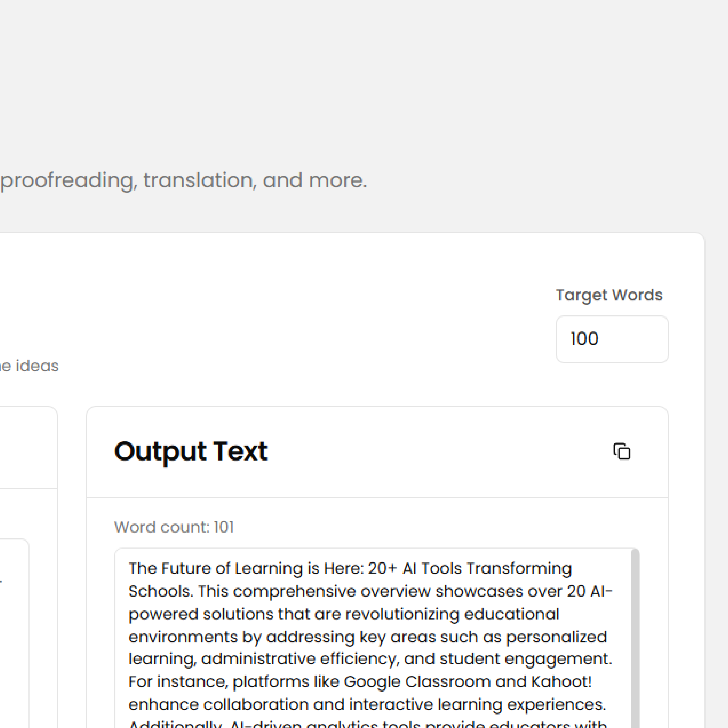Screen dimensions: 728x728
Task: Click the word 'revolutionizing' in output
Action: click(x=402, y=614)
